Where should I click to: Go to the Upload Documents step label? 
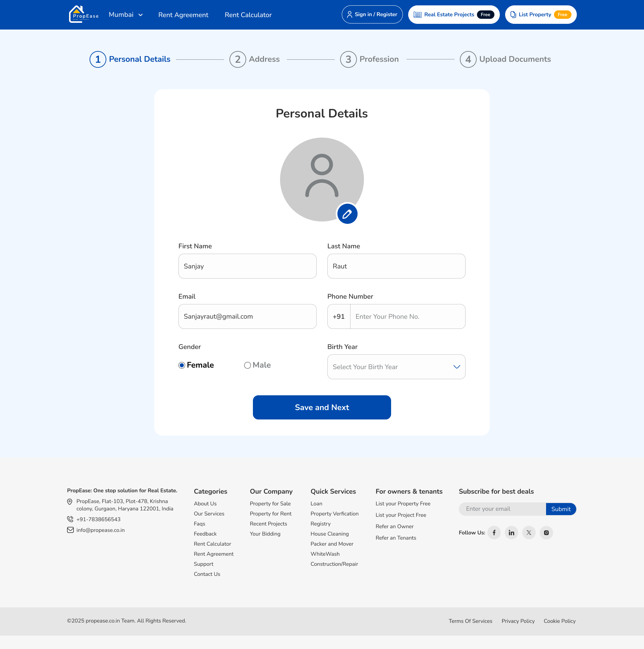point(515,59)
